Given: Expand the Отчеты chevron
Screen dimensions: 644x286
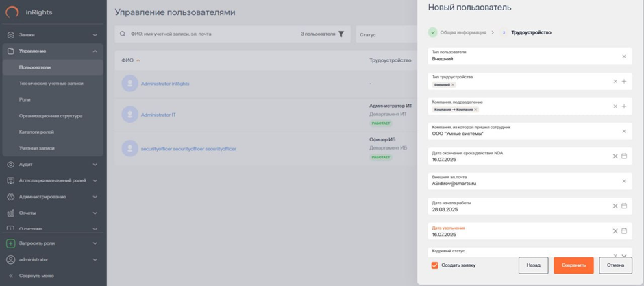Looking at the screenshot, I should pyautogui.click(x=95, y=213).
